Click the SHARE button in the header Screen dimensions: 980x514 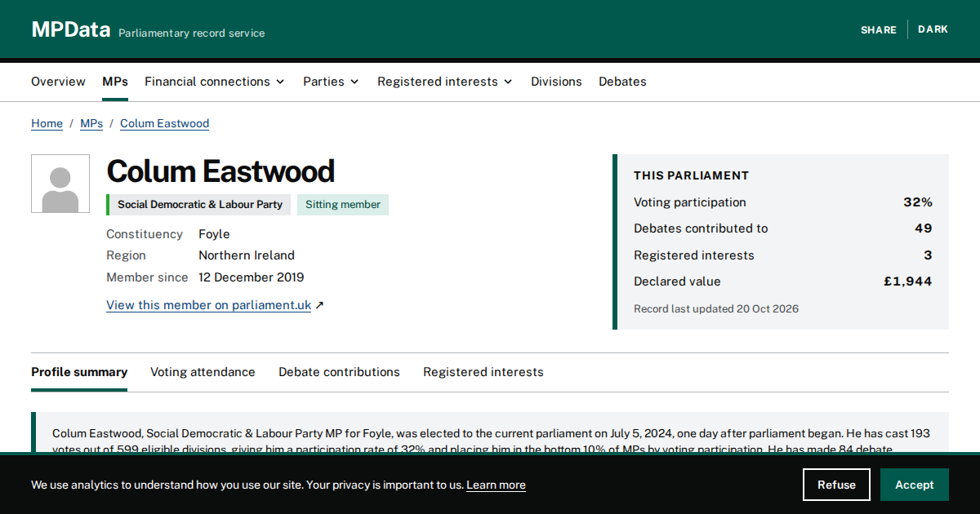(879, 29)
